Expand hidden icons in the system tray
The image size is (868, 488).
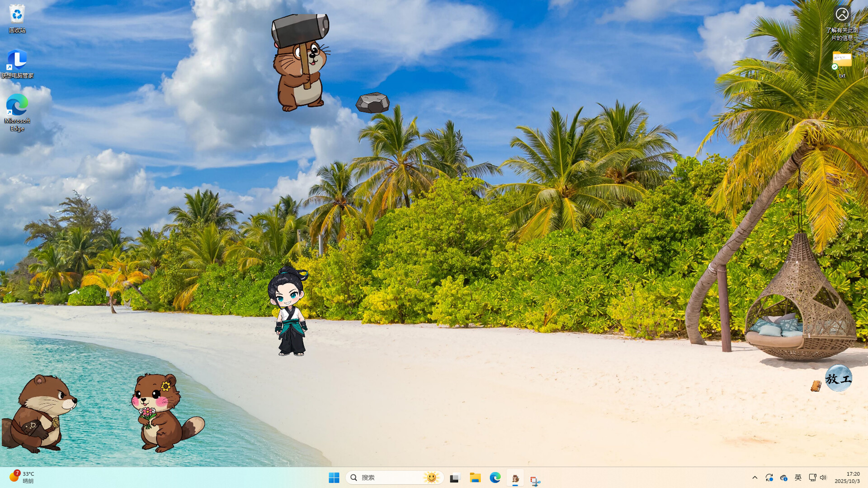(x=755, y=477)
